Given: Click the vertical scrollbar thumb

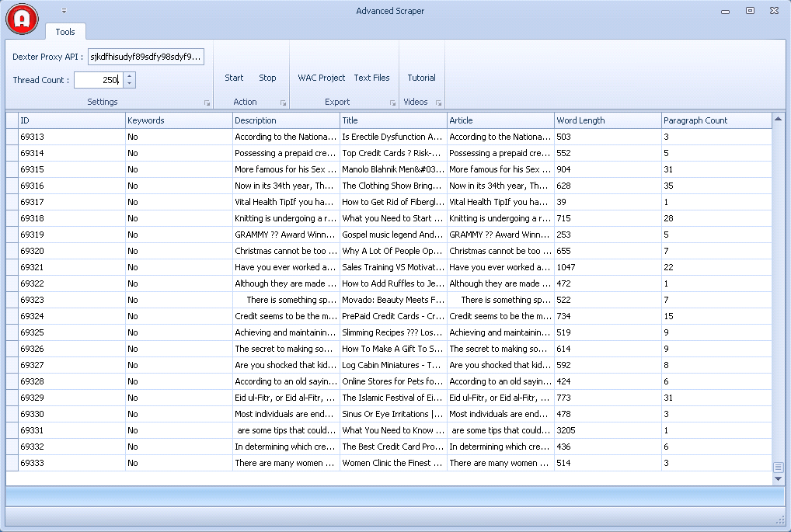Looking at the screenshot, I should tap(778, 467).
